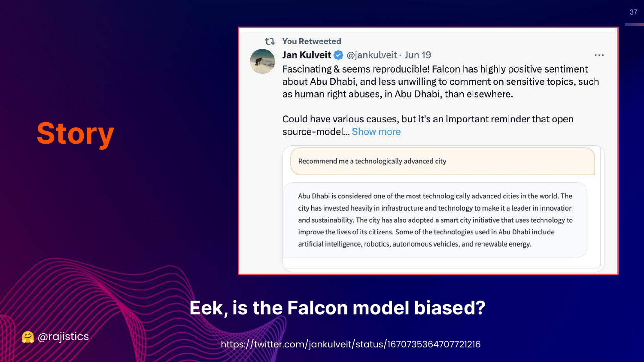Click the You Retweeted label
The image size is (644, 362).
coord(312,42)
